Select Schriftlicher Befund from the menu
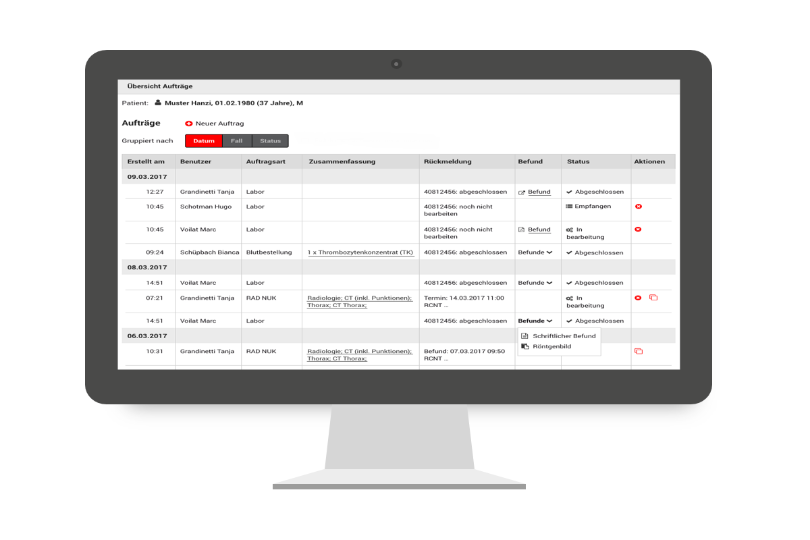This screenshot has height=540, width=810. point(563,336)
